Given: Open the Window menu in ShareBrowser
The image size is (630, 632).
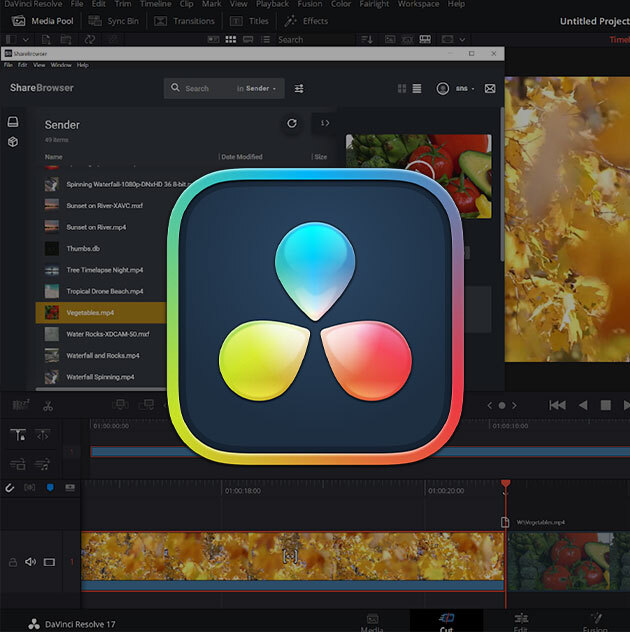Looking at the screenshot, I should coord(61,65).
